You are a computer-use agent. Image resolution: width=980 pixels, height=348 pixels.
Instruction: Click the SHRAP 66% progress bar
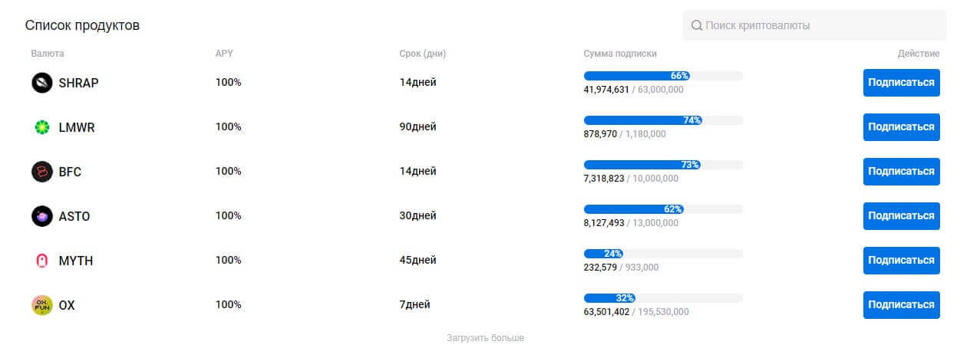[x=662, y=76]
